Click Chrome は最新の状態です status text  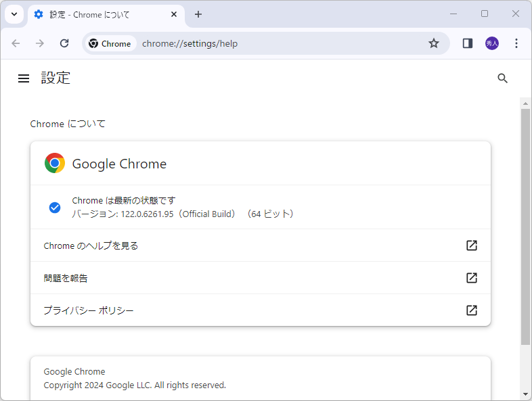pyautogui.click(x=123, y=200)
